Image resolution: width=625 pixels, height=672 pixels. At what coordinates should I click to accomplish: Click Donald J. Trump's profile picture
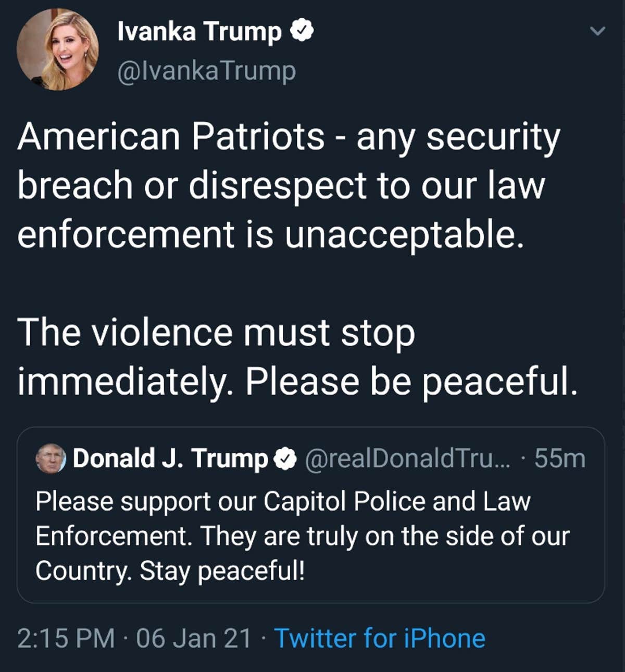coord(51,459)
